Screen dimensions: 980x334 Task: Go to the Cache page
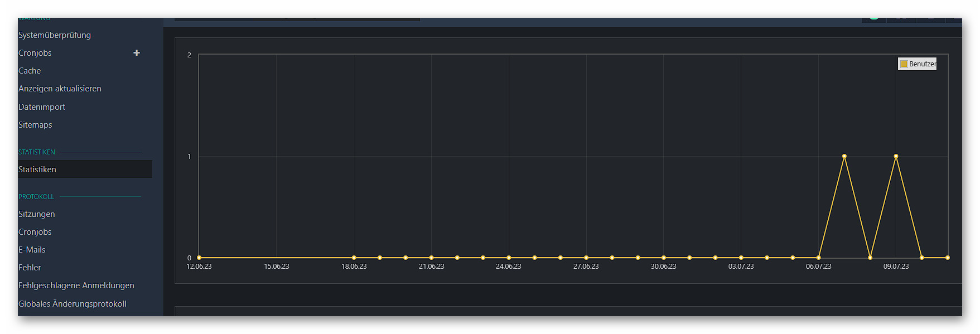(x=30, y=71)
